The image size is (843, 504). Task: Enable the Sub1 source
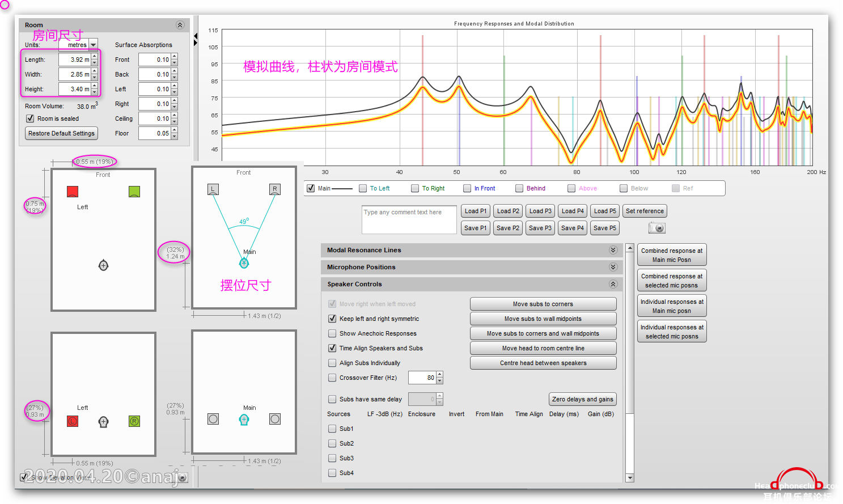(x=332, y=429)
